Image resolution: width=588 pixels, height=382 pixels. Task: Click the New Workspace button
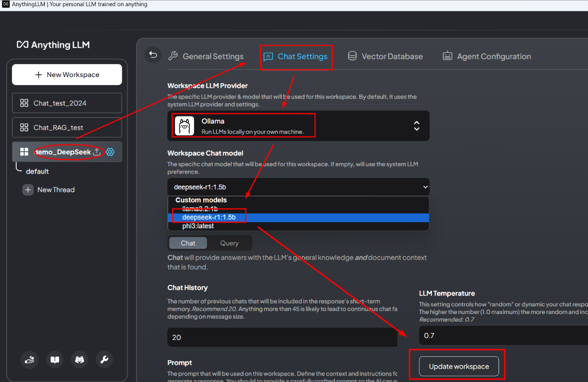(x=67, y=75)
